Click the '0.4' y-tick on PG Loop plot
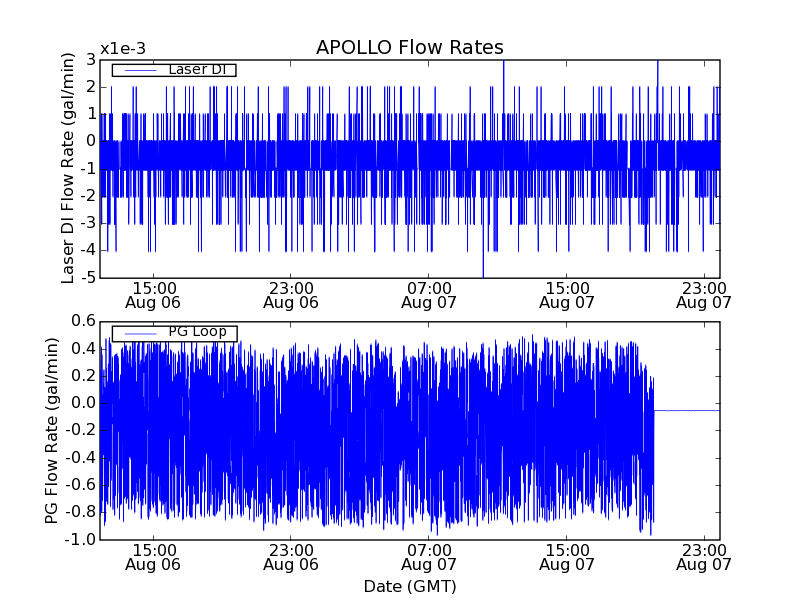This screenshot has height=600, width=800. pyautogui.click(x=84, y=349)
